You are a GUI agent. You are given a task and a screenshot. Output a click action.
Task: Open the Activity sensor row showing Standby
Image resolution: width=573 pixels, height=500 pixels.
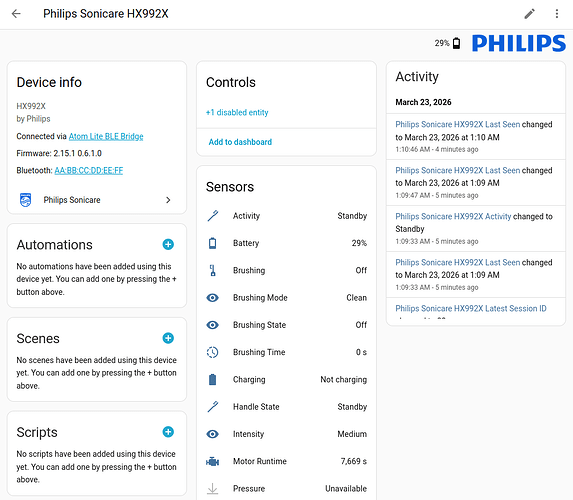286,216
